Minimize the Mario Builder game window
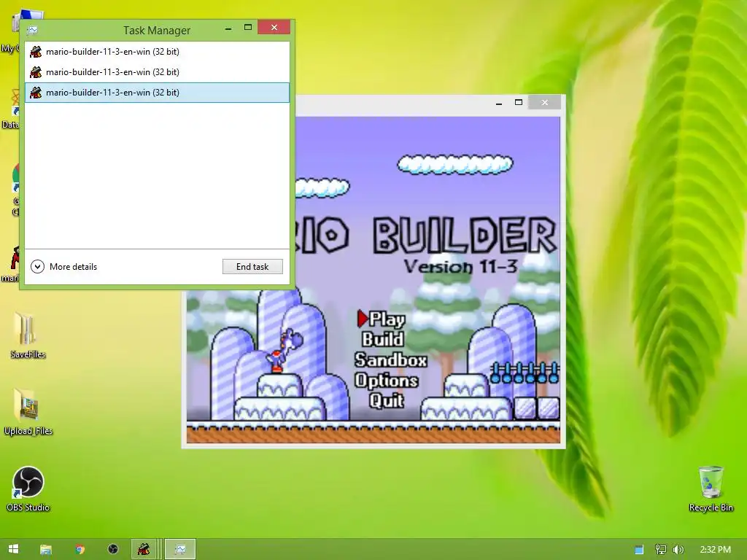The width and height of the screenshot is (747, 560). [499, 103]
